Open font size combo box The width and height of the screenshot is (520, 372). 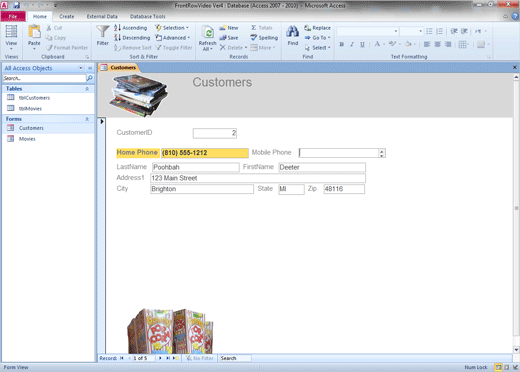[x=412, y=31]
